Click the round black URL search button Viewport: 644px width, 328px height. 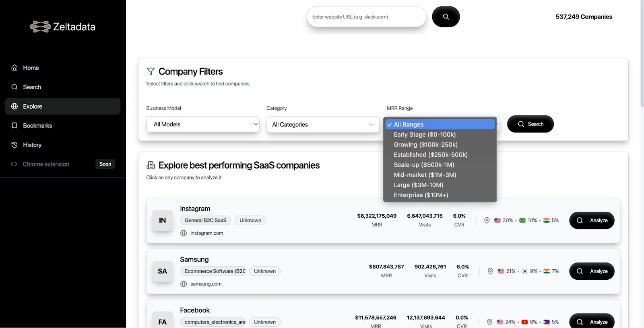446,17
